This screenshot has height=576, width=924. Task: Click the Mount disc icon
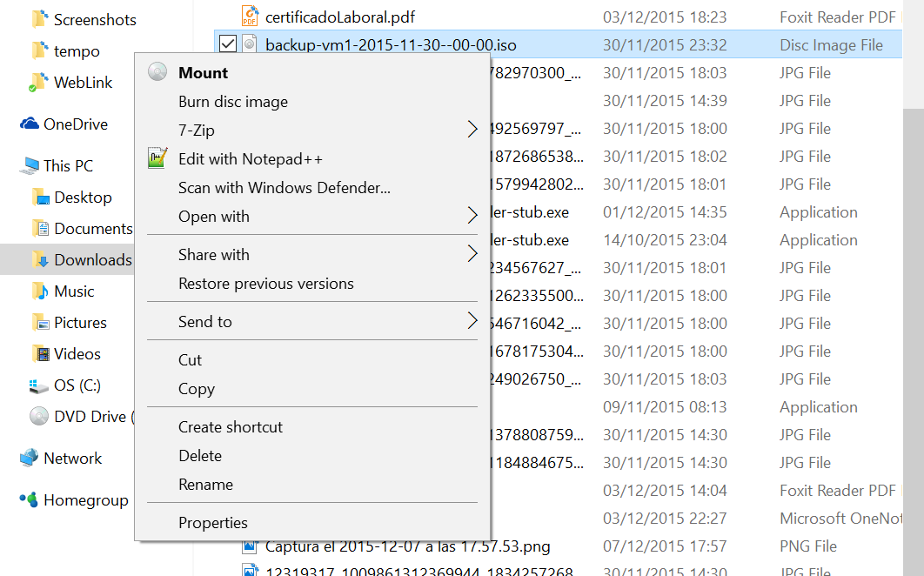157,72
